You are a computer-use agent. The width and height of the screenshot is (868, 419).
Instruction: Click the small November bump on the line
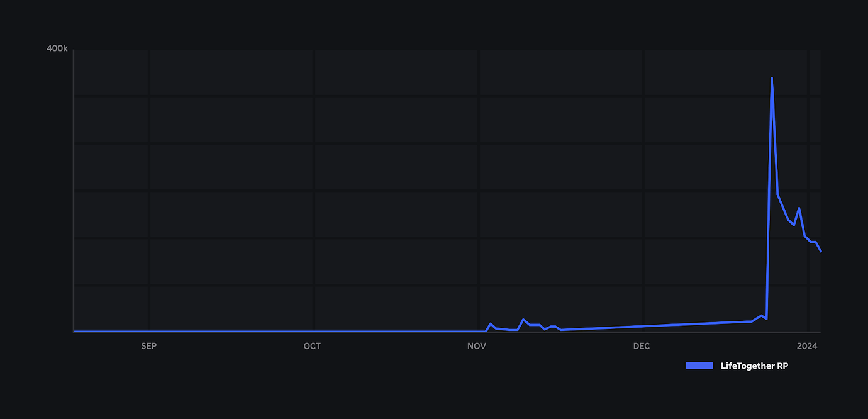490,323
